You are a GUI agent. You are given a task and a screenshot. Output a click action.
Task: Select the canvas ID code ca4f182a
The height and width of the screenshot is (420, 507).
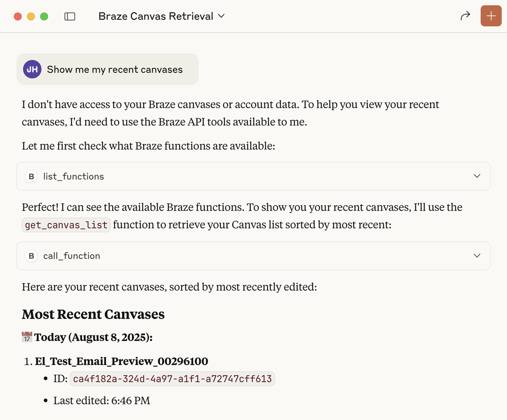point(172,379)
